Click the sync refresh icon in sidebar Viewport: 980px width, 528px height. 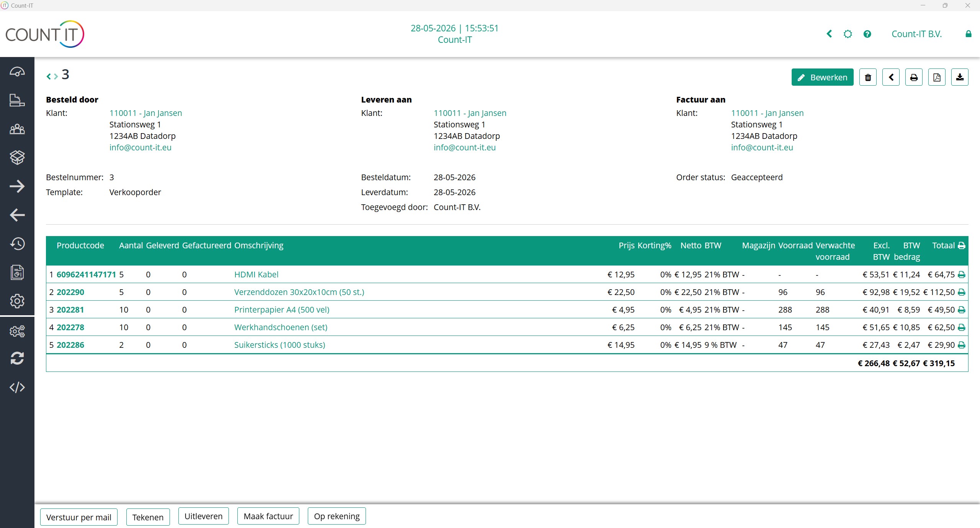[17, 358]
